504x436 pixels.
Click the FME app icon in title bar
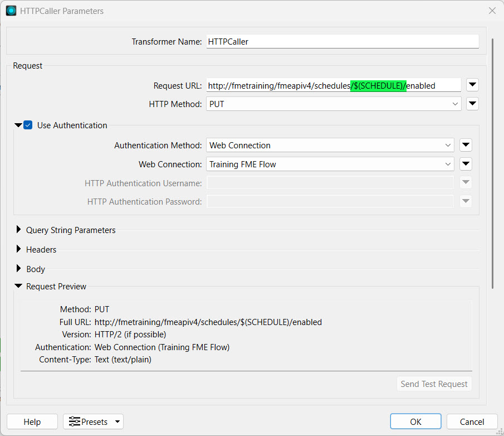pos(11,11)
